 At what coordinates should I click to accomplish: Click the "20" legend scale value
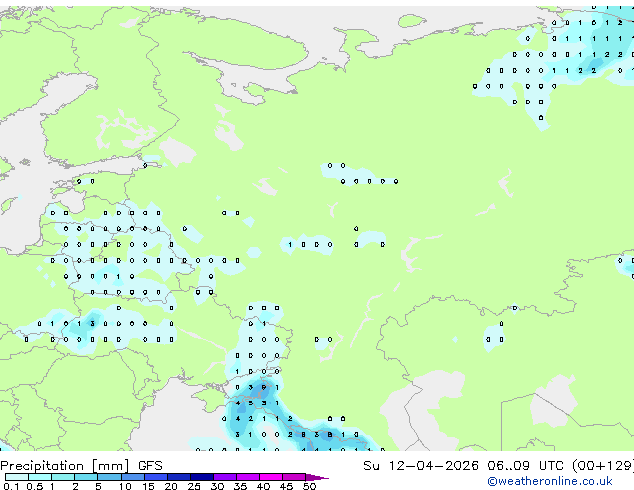point(171,486)
